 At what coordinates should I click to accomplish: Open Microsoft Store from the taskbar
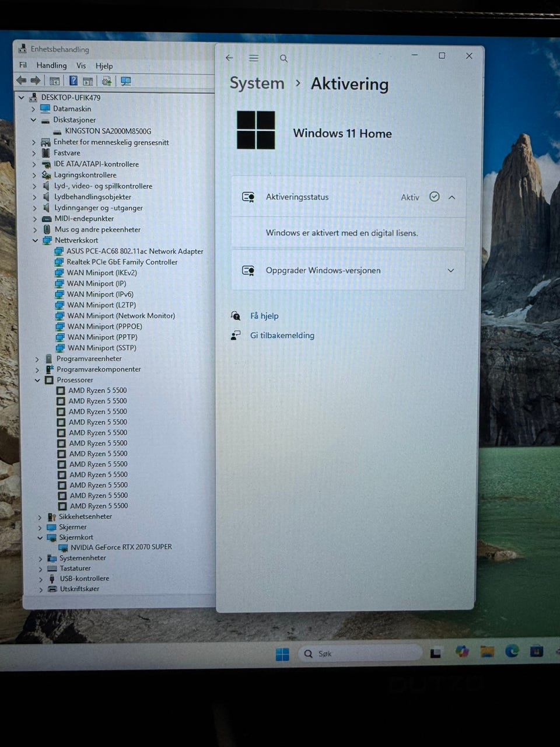(x=537, y=651)
